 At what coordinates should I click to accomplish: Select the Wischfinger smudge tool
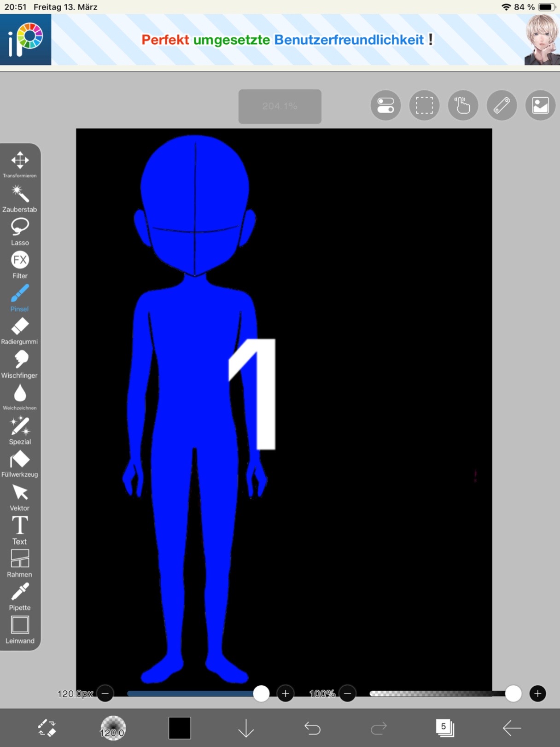pos(20,364)
